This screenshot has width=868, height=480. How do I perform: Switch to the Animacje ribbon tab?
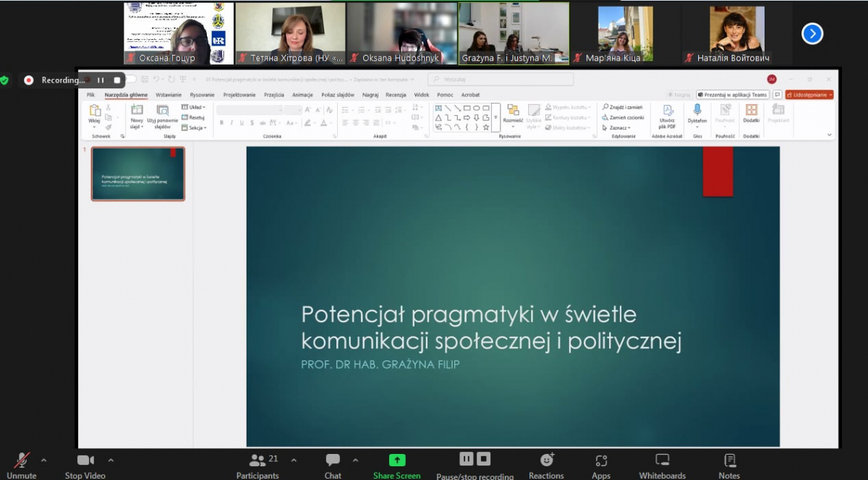coord(302,95)
